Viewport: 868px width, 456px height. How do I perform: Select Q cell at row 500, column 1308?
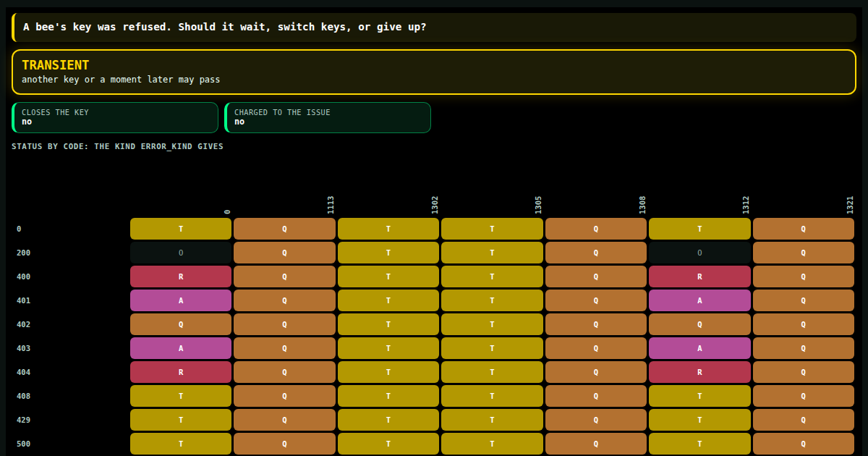pyautogui.click(x=596, y=444)
